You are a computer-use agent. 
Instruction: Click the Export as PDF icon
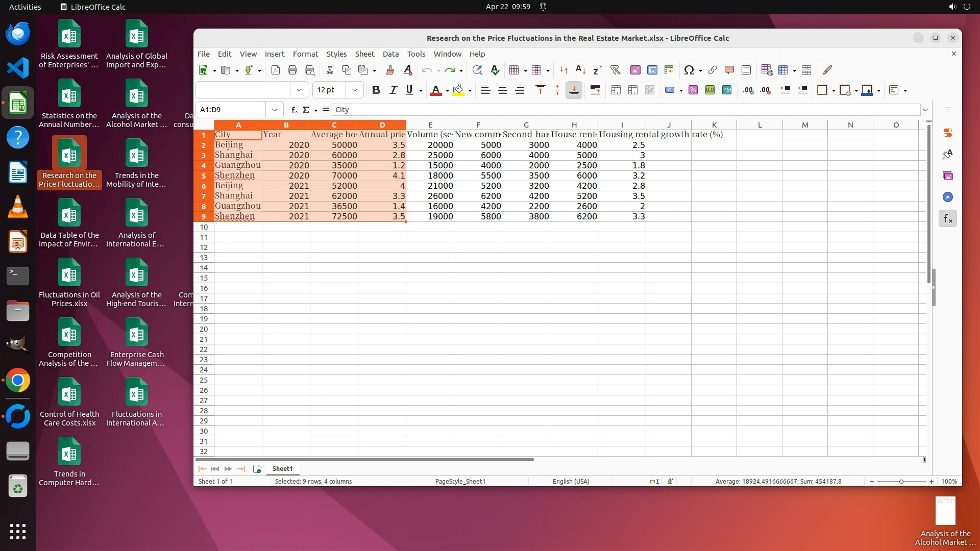[x=276, y=70]
